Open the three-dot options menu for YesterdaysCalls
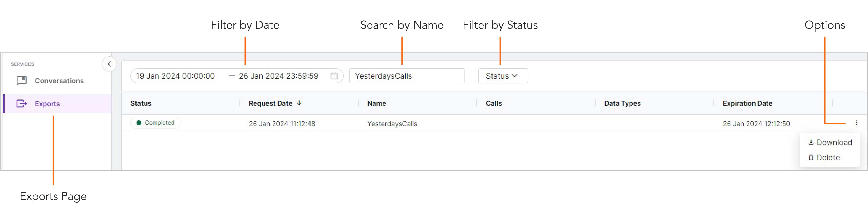Screen dimensions: 868x218 pos(856,123)
